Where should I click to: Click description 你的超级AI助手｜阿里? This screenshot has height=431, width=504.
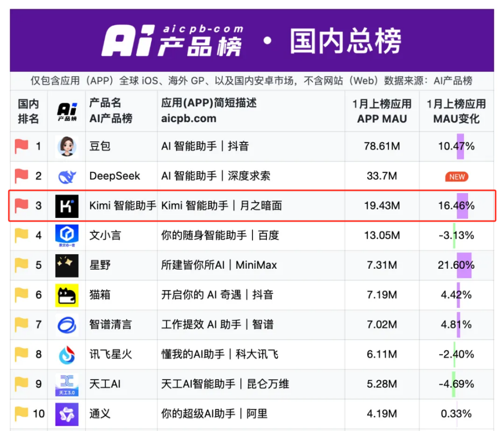(214, 414)
